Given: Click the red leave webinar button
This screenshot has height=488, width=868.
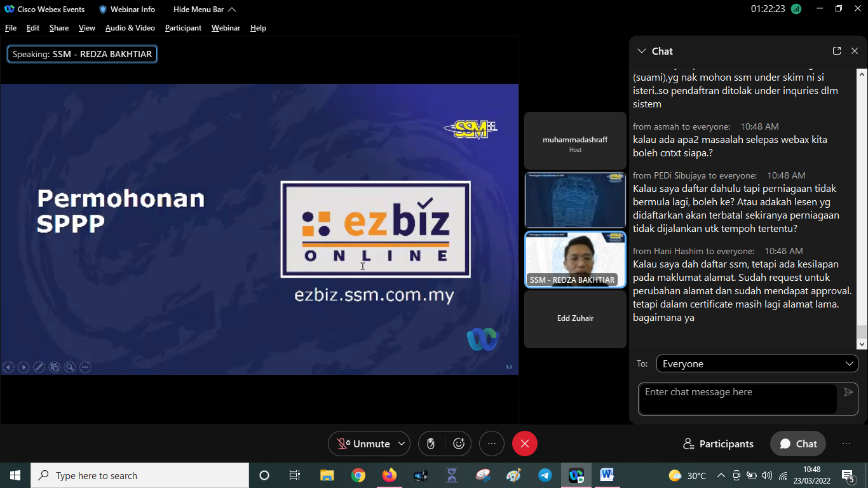Looking at the screenshot, I should [524, 444].
